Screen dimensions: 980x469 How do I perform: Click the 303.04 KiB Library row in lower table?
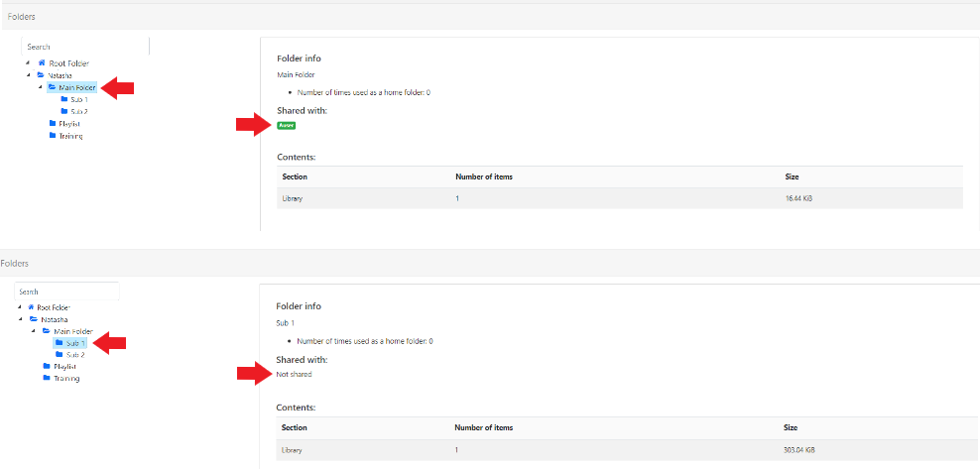click(620, 450)
